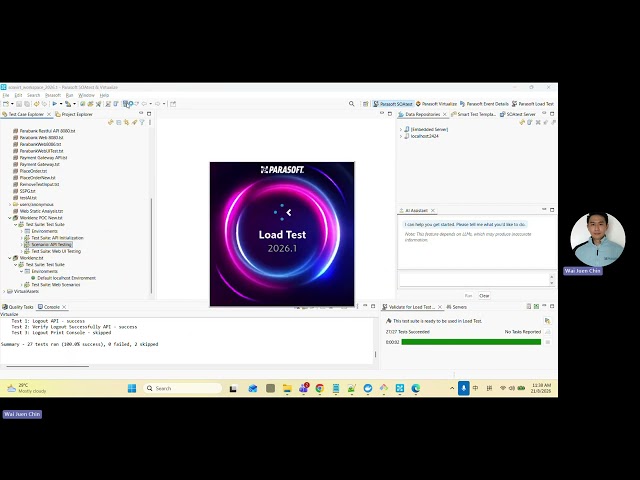Image resolution: width=640 pixels, height=480 pixels.
Task: Select Web Static Analysis.tst file
Action: point(38,211)
